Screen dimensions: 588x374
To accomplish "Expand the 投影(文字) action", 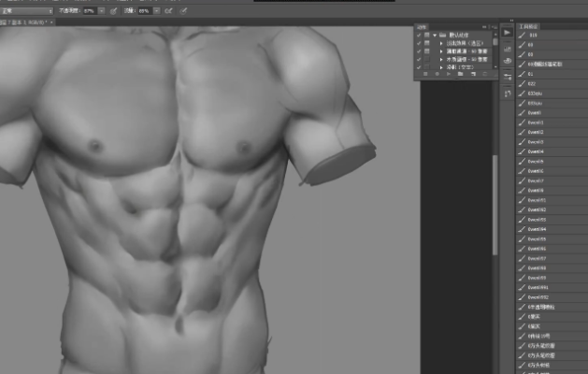I will click(441, 67).
